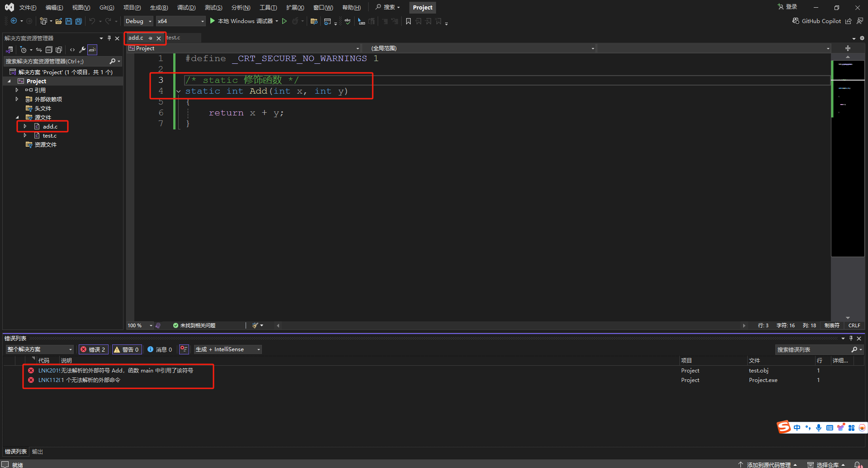This screenshot has height=468, width=868.
Task: Click the navigate backward arrow icon
Action: click(x=14, y=21)
